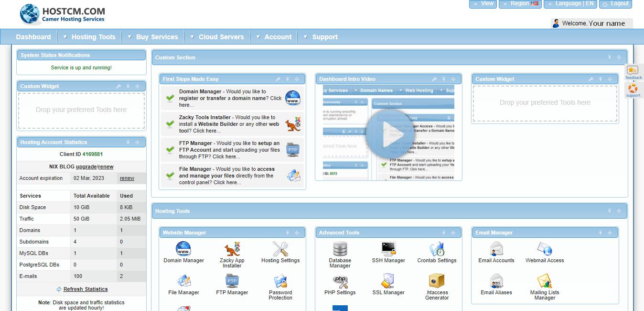
Task: Click the 'Service is up and running!' message
Action: click(81, 67)
